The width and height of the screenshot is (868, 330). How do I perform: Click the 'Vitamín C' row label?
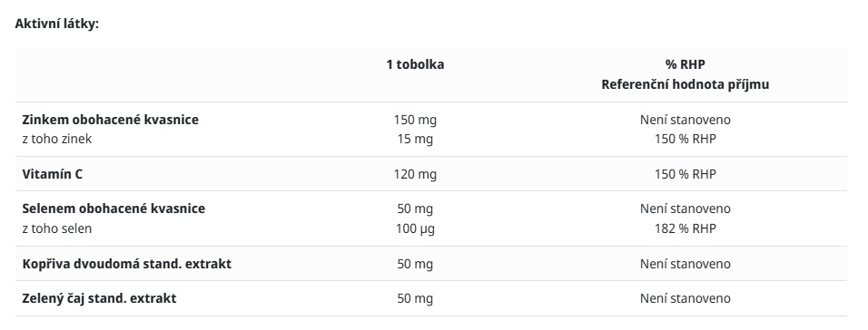[x=53, y=174]
